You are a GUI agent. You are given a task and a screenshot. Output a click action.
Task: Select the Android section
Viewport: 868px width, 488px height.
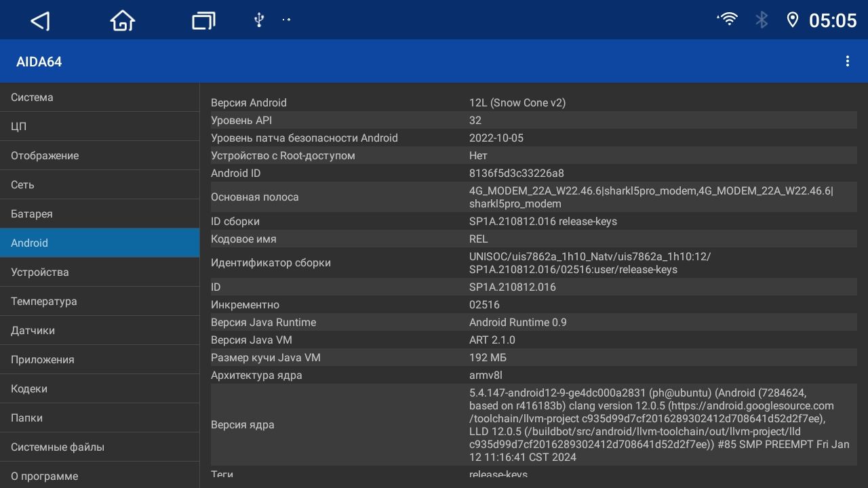(x=100, y=243)
